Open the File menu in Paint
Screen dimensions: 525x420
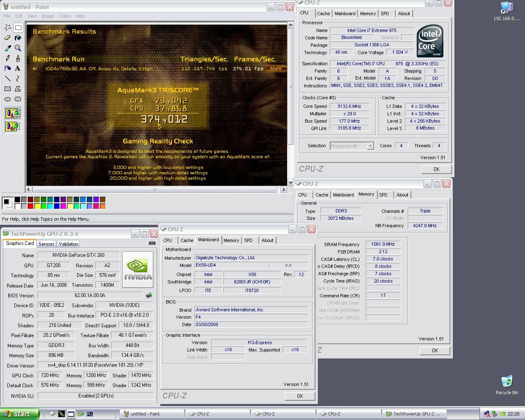coord(7,16)
